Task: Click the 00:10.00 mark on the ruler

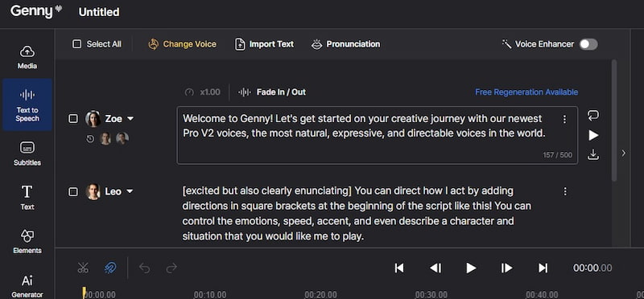Action: point(210,294)
